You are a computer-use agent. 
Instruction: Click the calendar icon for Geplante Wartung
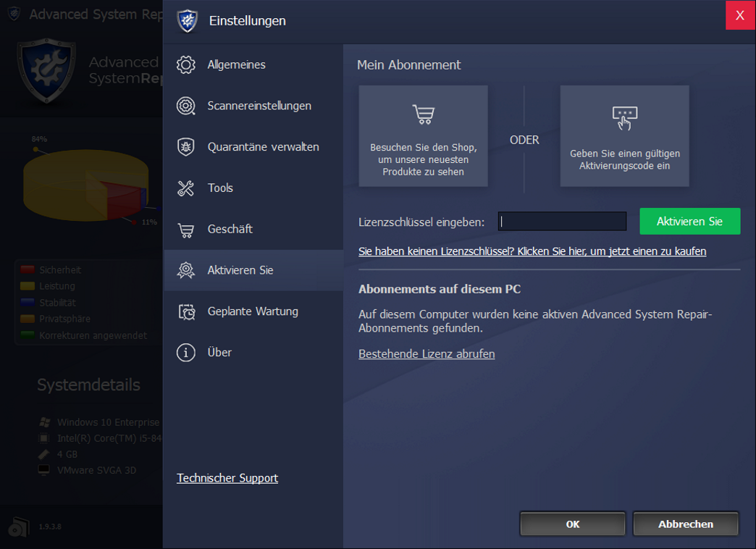187,311
